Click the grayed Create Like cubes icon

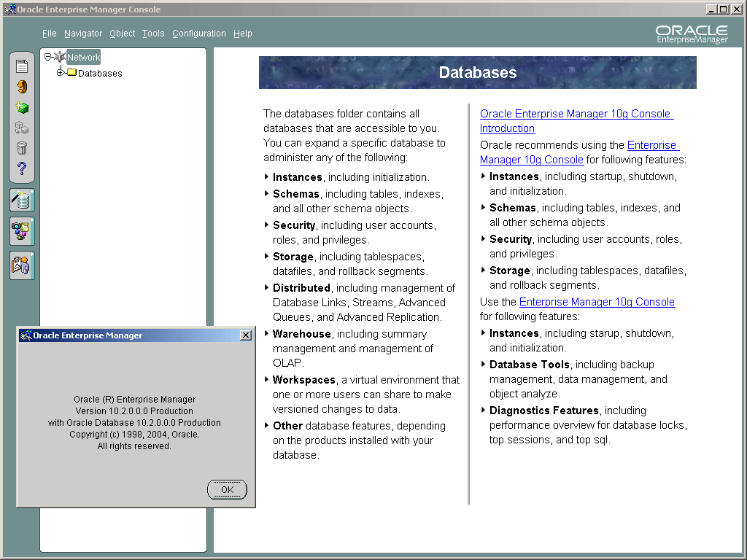pos(22,128)
